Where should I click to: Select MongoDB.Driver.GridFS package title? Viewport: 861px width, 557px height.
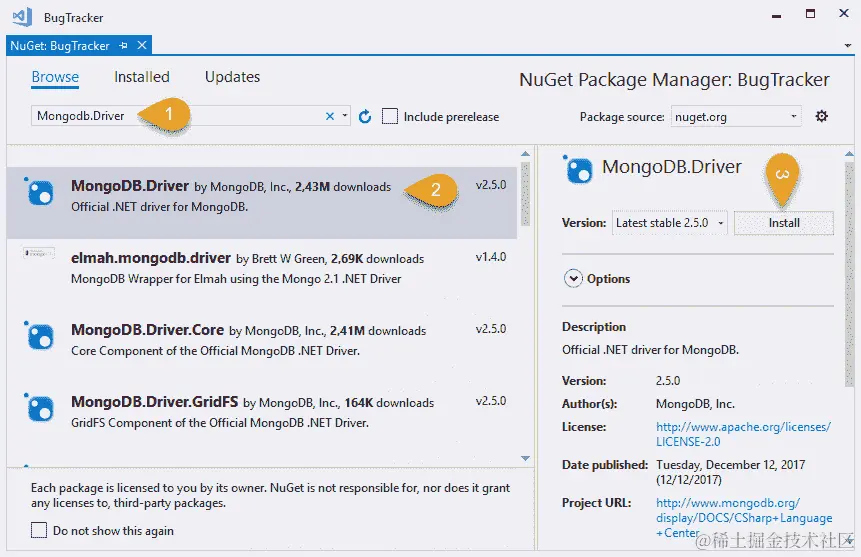point(154,402)
